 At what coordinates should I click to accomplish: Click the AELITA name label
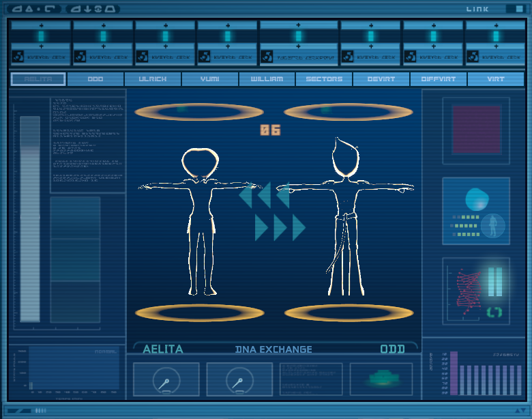point(163,349)
